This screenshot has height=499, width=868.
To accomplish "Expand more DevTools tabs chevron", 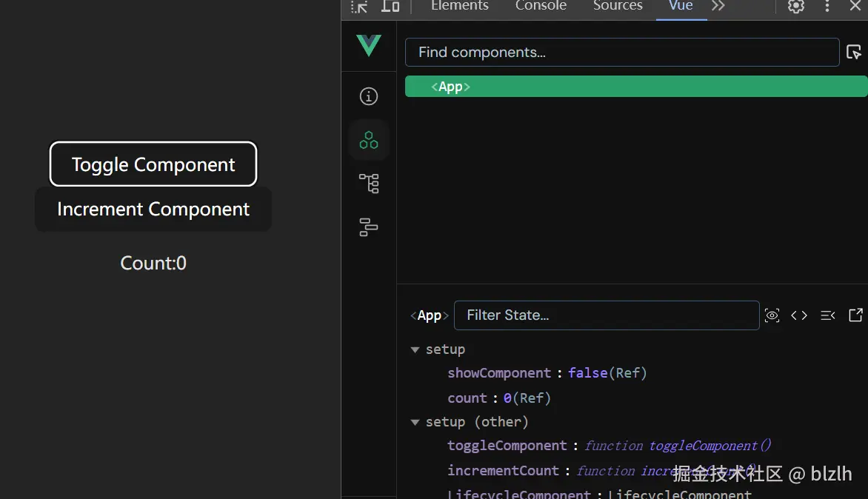I will (x=718, y=6).
